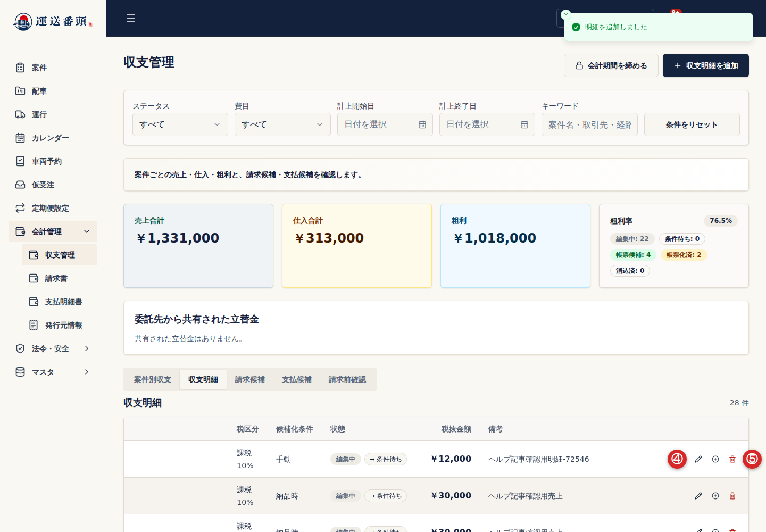The image size is (766, 532).
Task: Click the 状態 column header
Action: click(338, 429)
